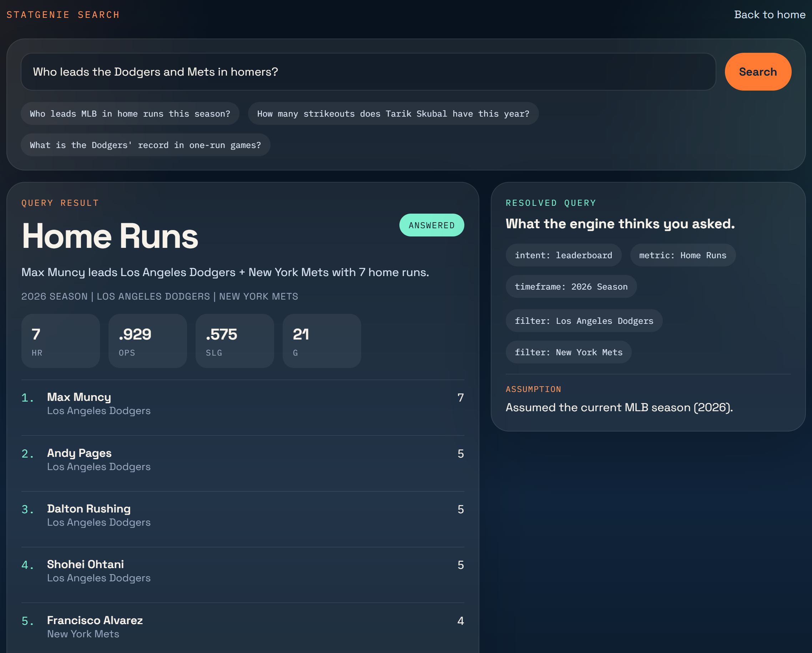The width and height of the screenshot is (812, 653).
Task: Select the Shohei Ohtani leaderboard entry
Action: (243, 571)
